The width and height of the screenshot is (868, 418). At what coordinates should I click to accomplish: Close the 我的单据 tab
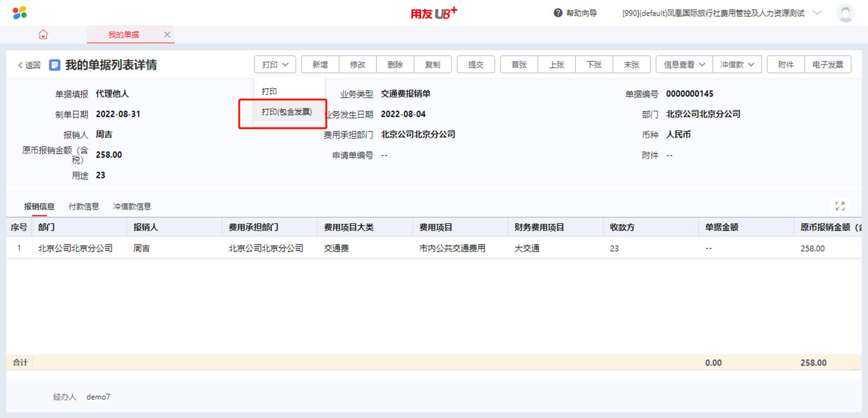point(167,35)
